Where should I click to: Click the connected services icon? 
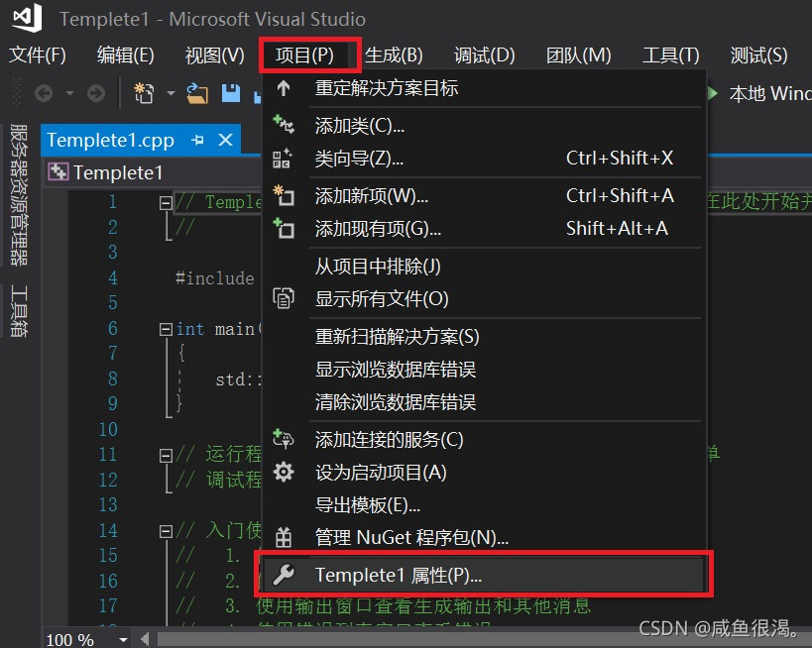pyautogui.click(x=284, y=439)
